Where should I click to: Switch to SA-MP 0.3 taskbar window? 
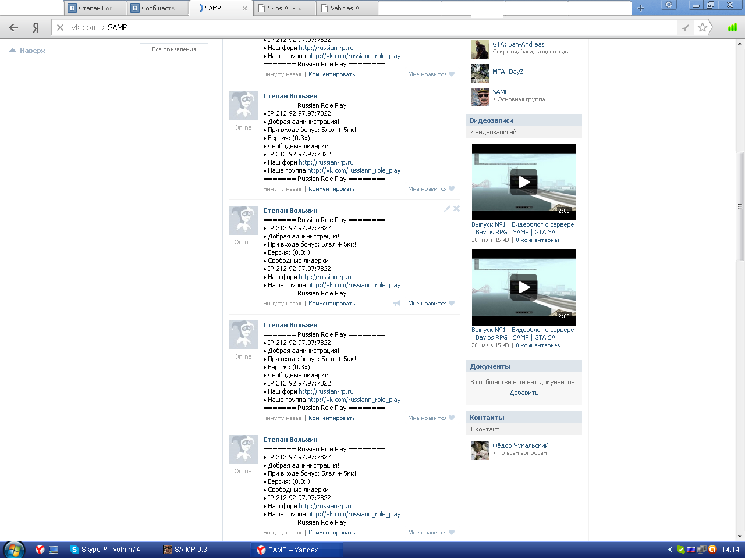(x=203, y=550)
